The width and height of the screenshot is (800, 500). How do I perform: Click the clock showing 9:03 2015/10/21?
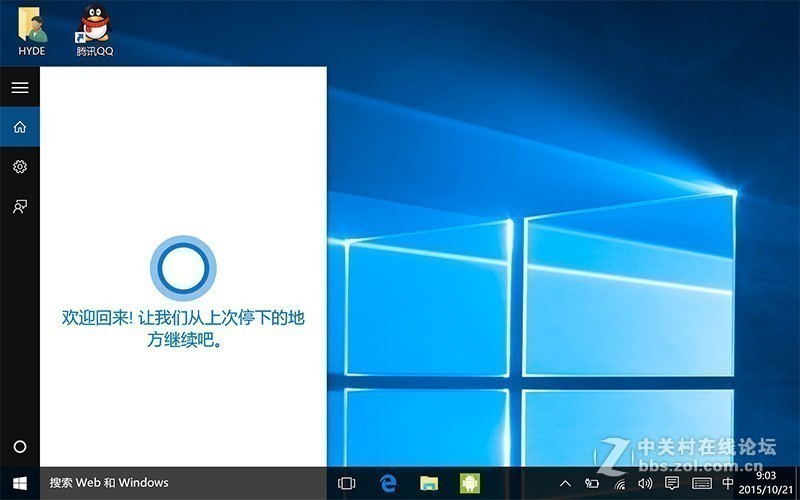click(x=766, y=483)
